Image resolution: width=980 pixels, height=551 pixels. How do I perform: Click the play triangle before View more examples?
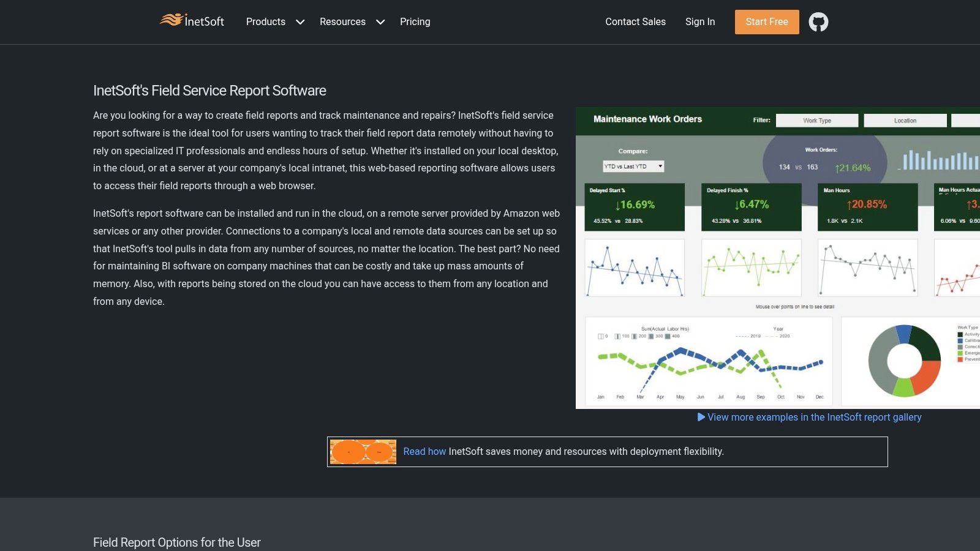(x=701, y=417)
